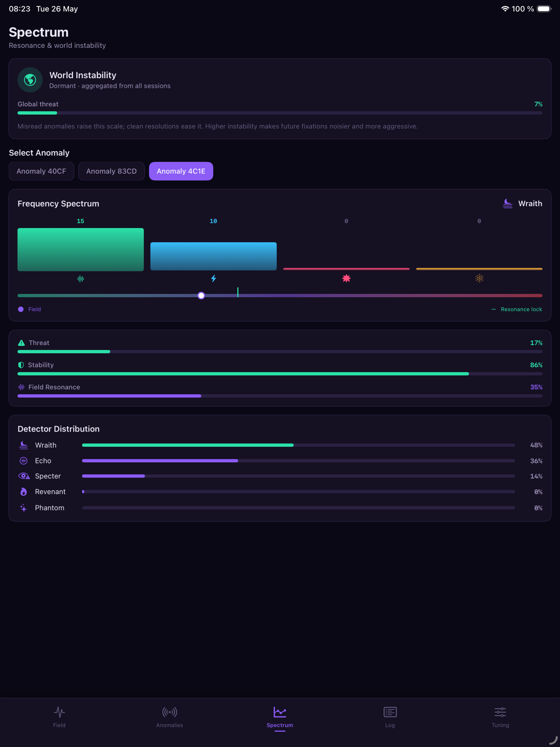560x747 pixels.
Task: Open the Field tab
Action: point(59,717)
